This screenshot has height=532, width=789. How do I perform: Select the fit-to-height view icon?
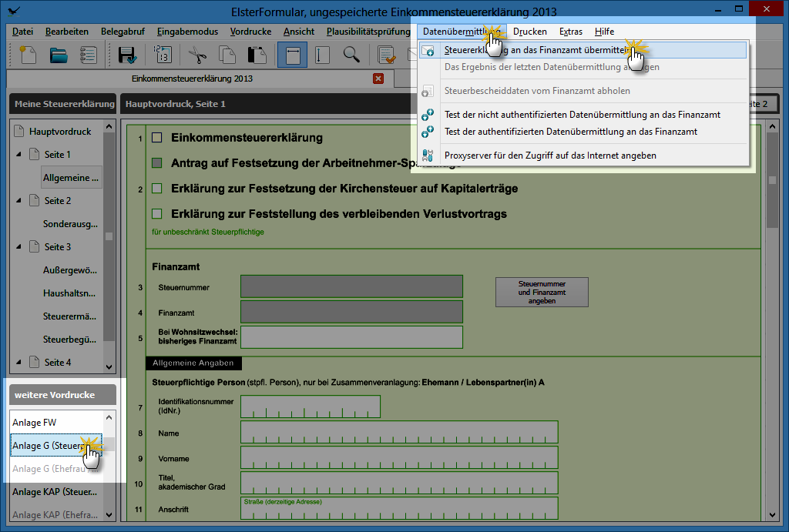point(321,55)
